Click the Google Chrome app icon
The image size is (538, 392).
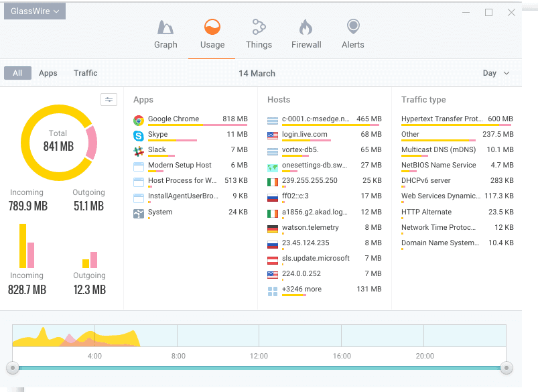click(x=139, y=121)
